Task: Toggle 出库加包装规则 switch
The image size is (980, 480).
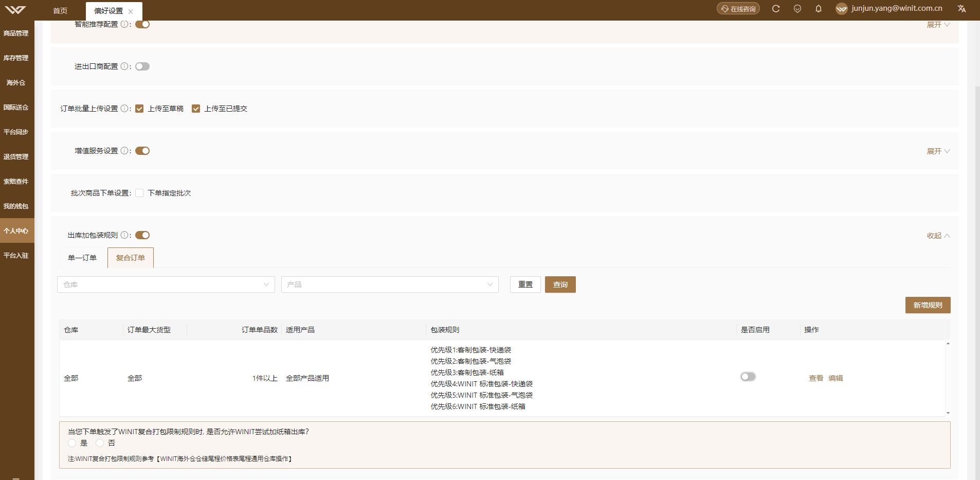Action: (142, 235)
